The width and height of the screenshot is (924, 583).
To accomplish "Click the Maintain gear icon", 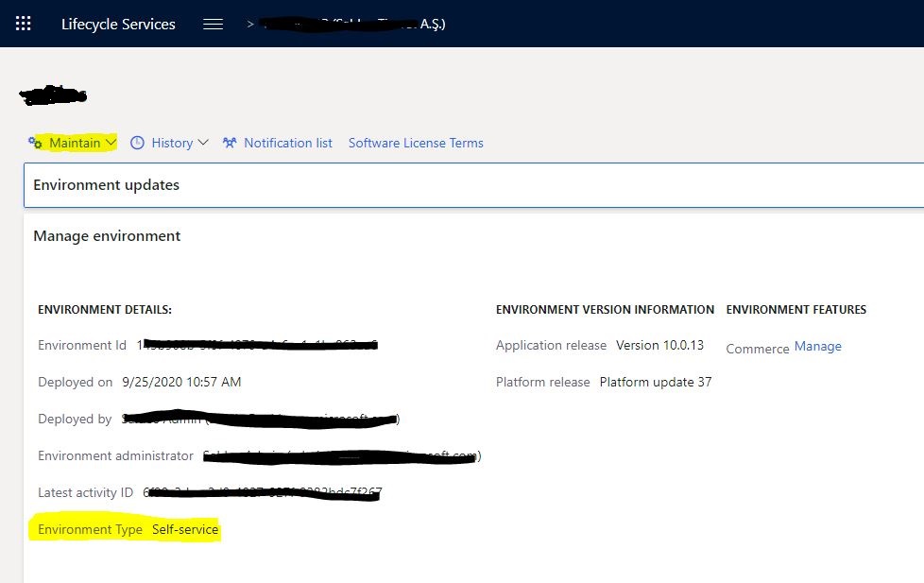I will (35, 143).
